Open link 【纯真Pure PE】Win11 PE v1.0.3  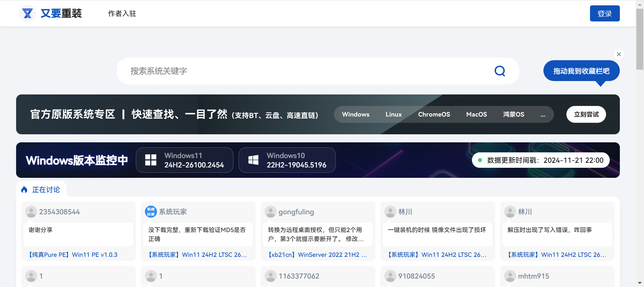(x=73, y=255)
